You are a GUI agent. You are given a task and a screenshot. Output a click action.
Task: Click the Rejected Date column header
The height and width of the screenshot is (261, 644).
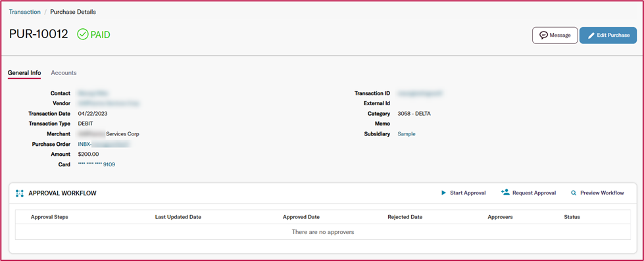[405, 217]
